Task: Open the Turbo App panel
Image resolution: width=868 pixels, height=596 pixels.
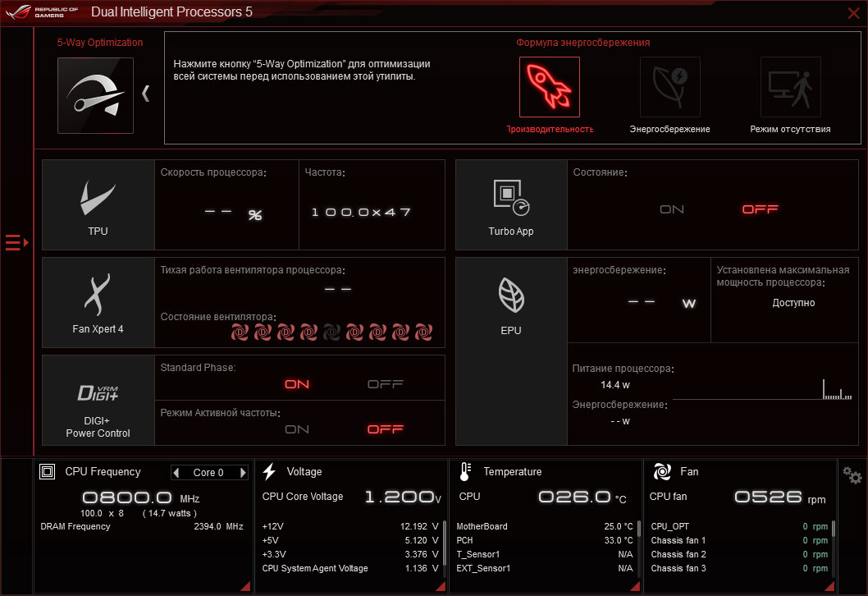Action: pyautogui.click(x=511, y=205)
